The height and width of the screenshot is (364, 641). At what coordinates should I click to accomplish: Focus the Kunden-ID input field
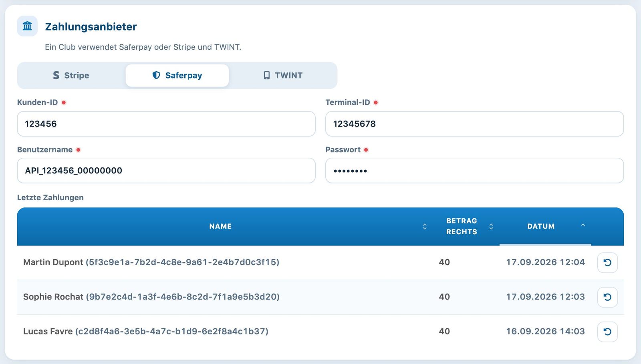[166, 124]
